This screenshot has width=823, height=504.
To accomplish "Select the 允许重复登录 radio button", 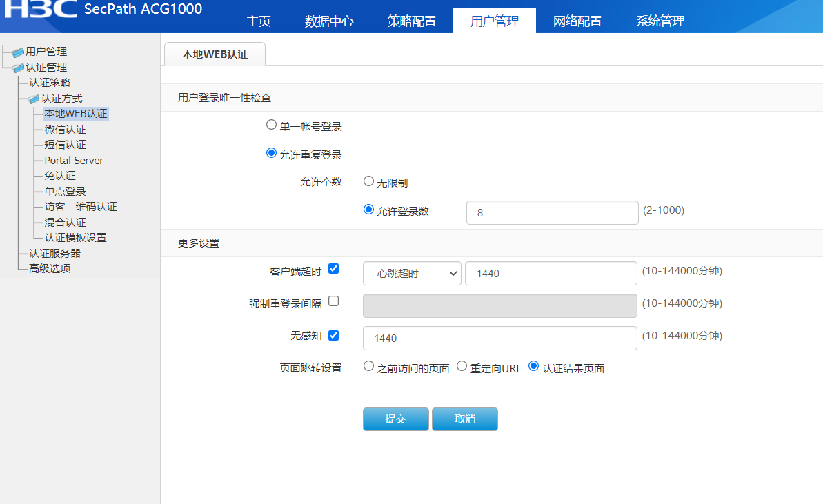I will pos(271,153).
